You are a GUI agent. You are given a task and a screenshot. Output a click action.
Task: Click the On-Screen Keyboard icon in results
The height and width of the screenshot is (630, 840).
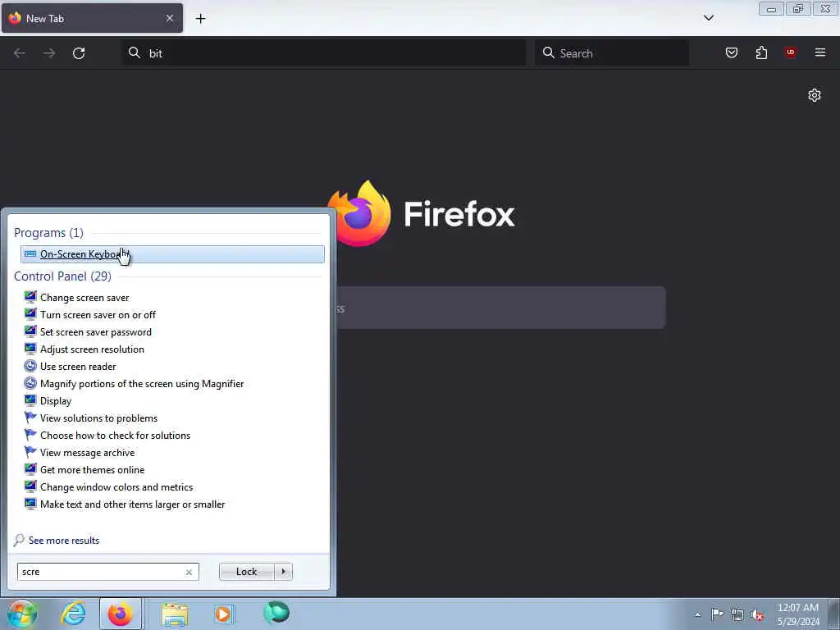pyautogui.click(x=30, y=254)
